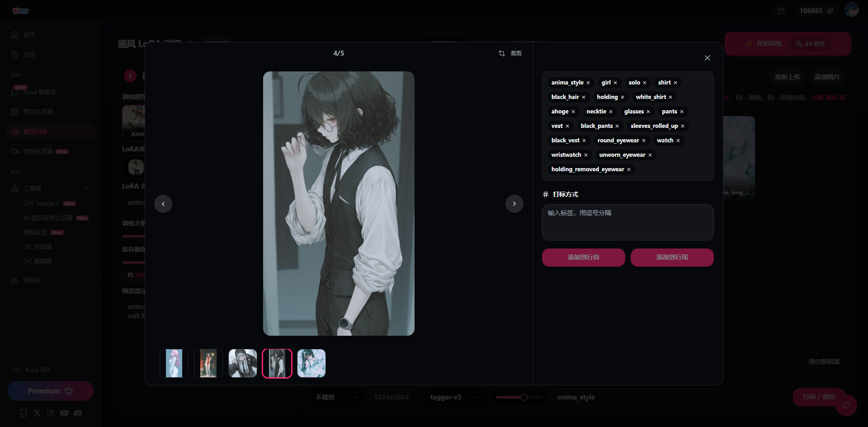Click 添加到行首 button
This screenshot has width=868, height=427.
584,258
